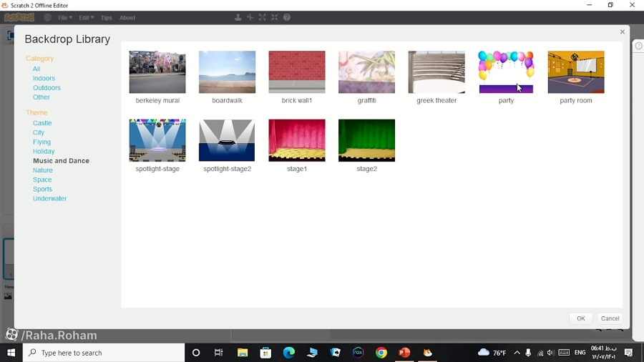The width and height of the screenshot is (644, 362).
Task: Switch to PowerPoint in taskbar
Action: pos(404,353)
